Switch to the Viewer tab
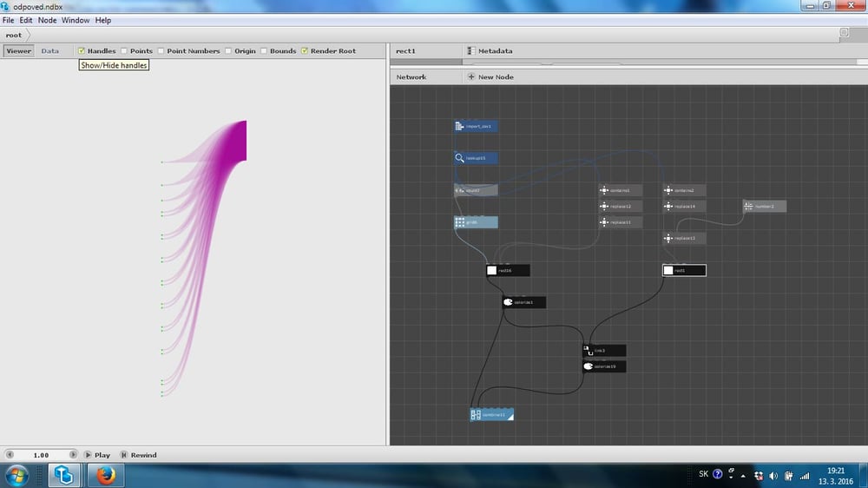 tap(19, 51)
